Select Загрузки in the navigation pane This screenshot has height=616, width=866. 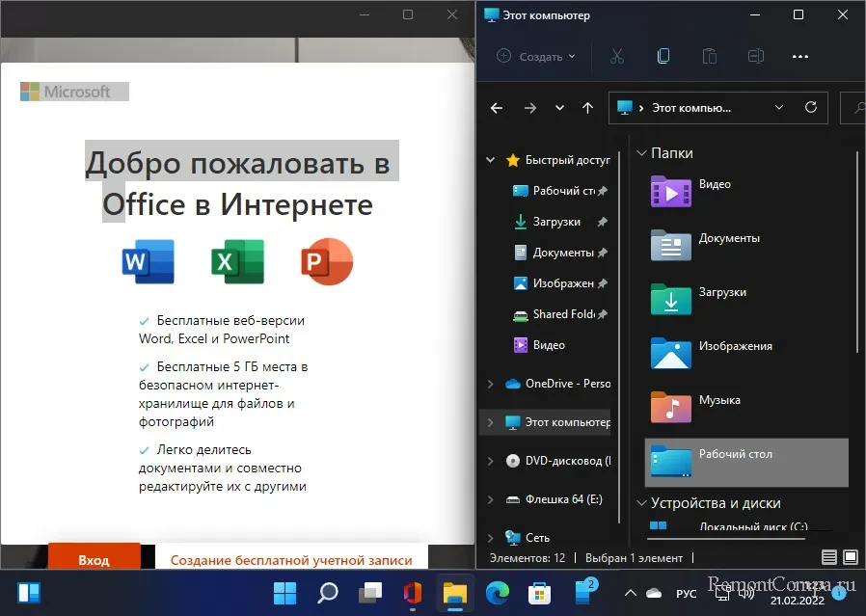[556, 222]
